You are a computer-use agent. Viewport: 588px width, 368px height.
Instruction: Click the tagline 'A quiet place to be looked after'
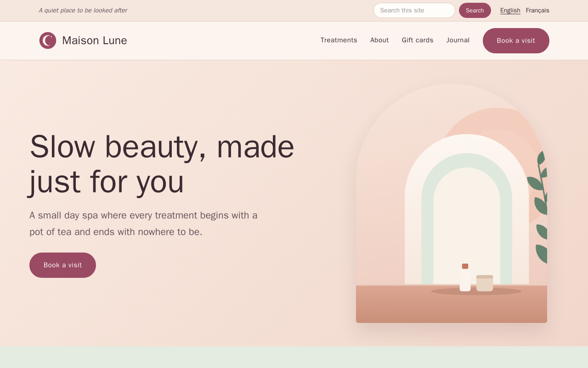(83, 10)
